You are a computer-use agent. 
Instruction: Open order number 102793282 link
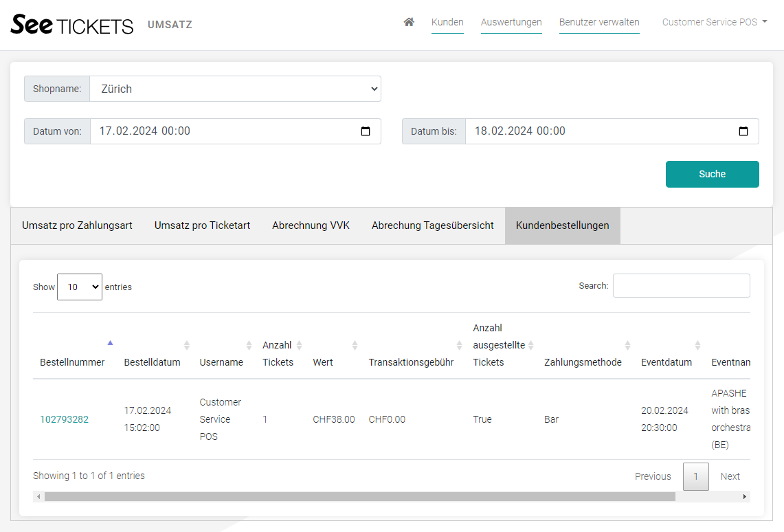click(x=64, y=419)
